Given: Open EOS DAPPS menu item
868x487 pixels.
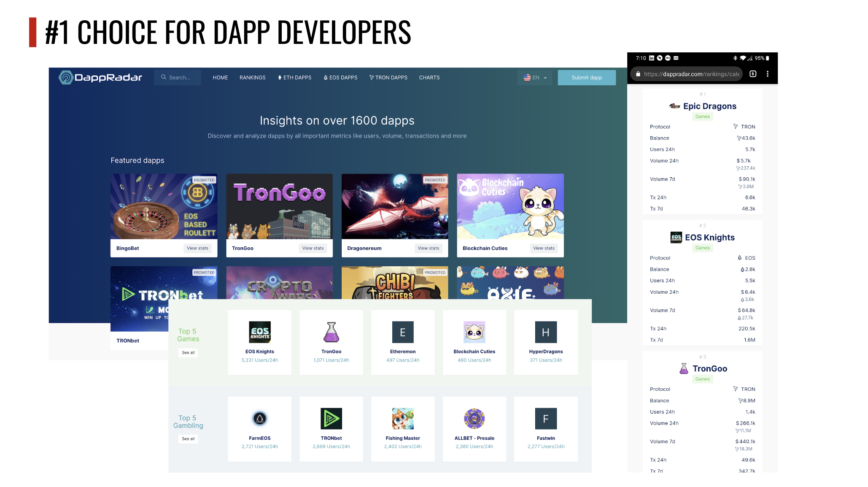Looking at the screenshot, I should coord(340,78).
